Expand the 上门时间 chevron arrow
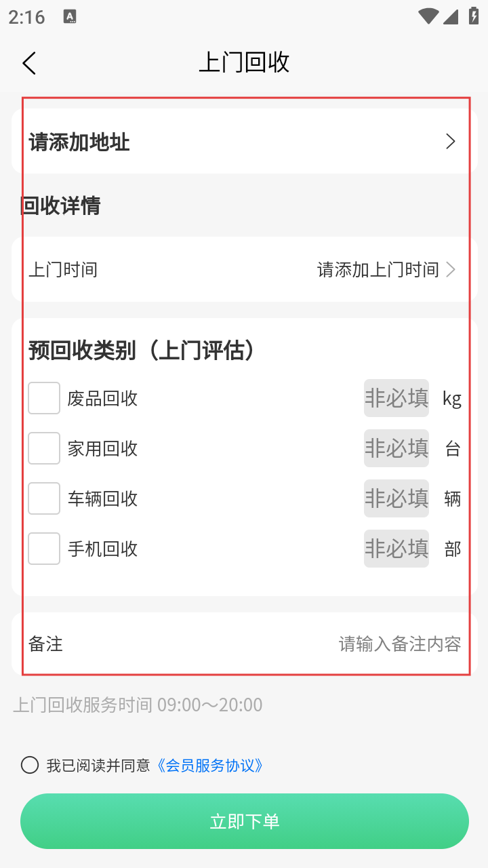This screenshot has height=868, width=488. tap(451, 270)
